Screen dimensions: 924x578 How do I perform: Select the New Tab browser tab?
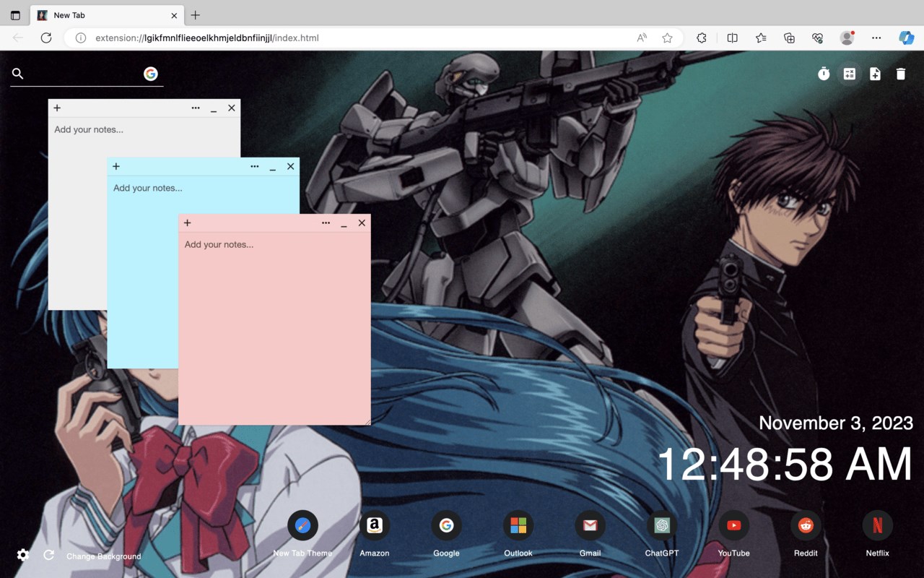107,15
